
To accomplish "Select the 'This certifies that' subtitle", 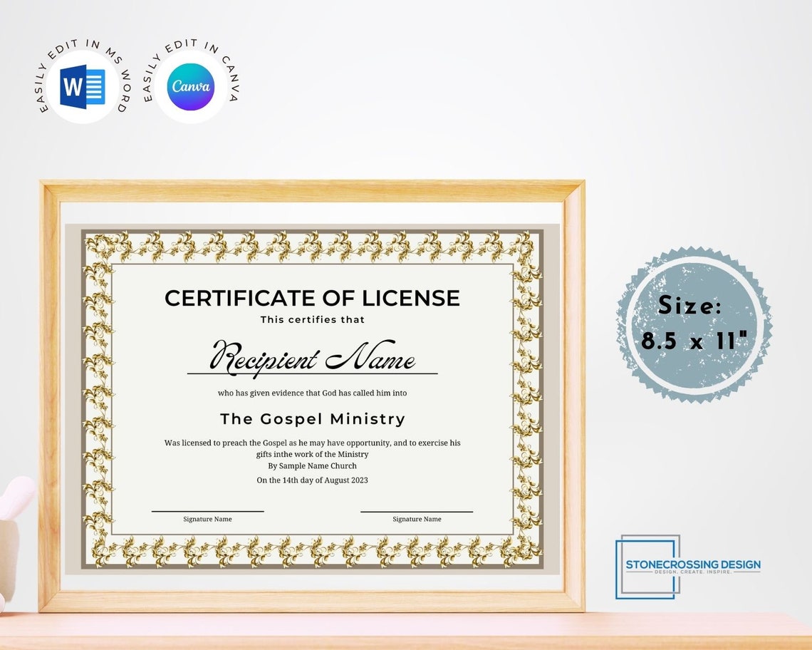I will point(312,319).
